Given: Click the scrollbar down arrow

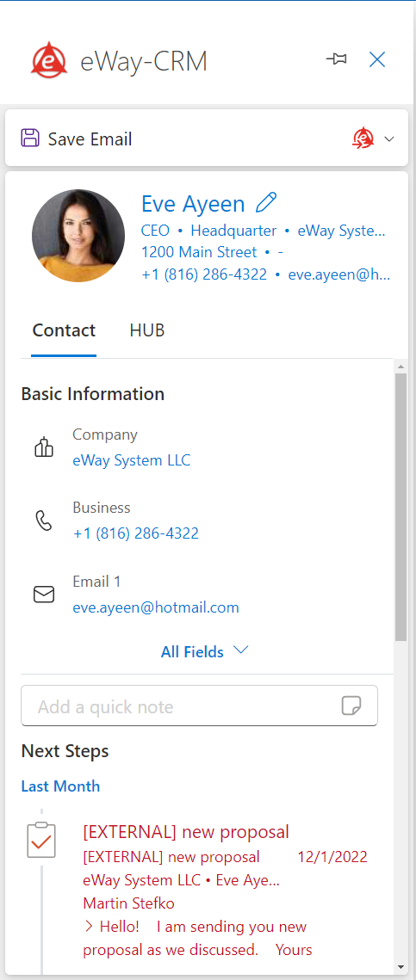Looking at the screenshot, I should pyautogui.click(x=401, y=967).
